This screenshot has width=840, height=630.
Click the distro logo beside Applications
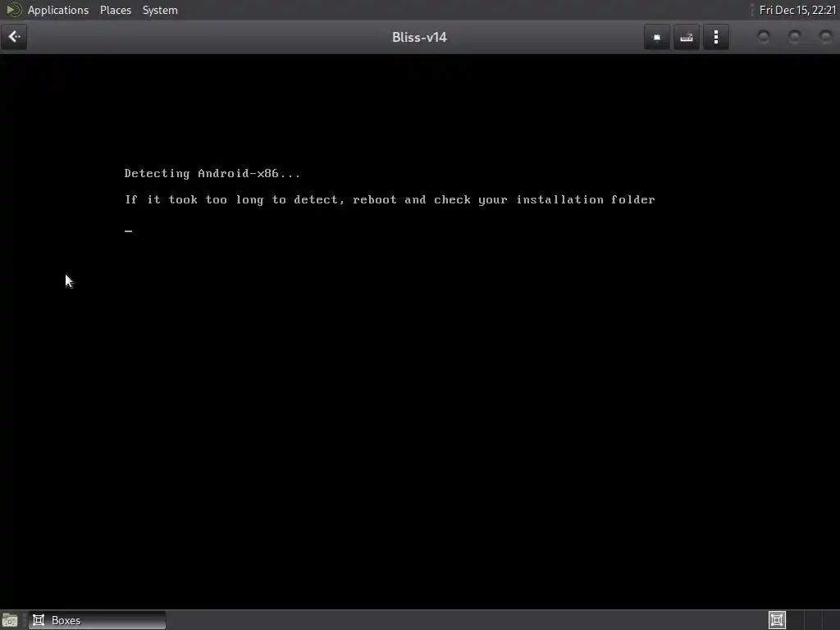coord(13,10)
